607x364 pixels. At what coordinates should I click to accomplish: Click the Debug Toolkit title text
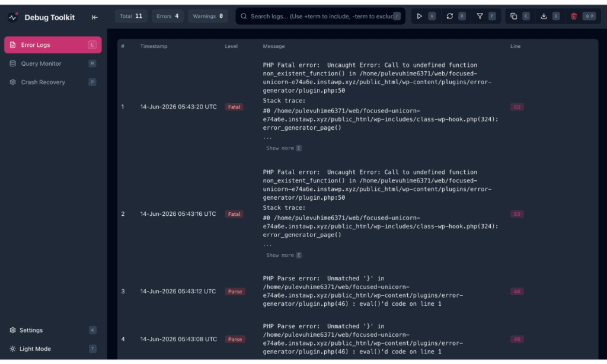click(x=50, y=17)
